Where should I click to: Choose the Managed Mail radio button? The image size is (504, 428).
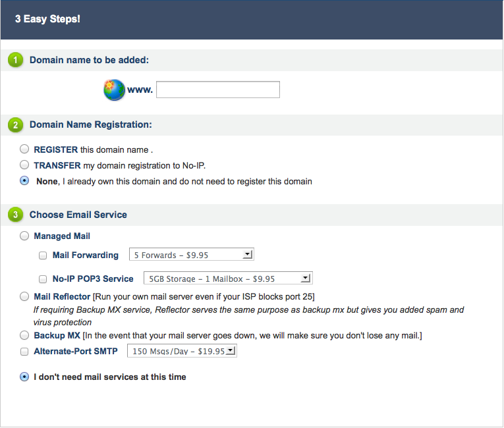pyautogui.click(x=24, y=236)
